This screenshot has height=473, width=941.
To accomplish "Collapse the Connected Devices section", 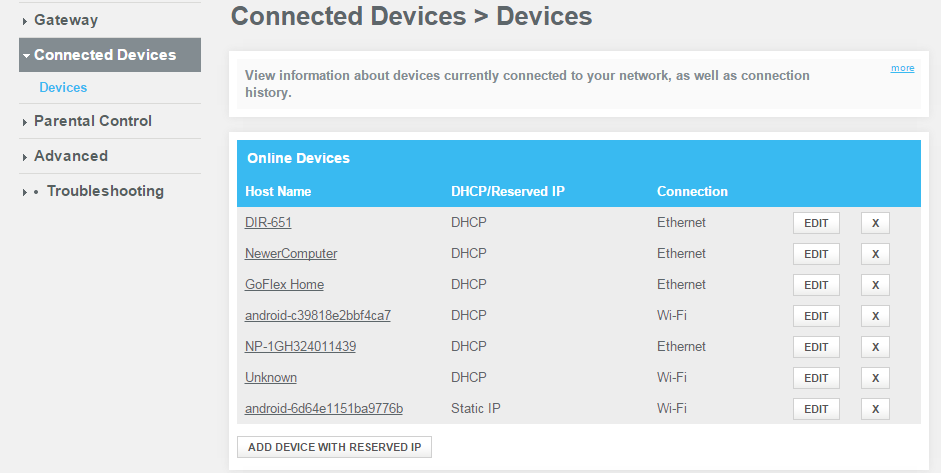I will coord(105,55).
